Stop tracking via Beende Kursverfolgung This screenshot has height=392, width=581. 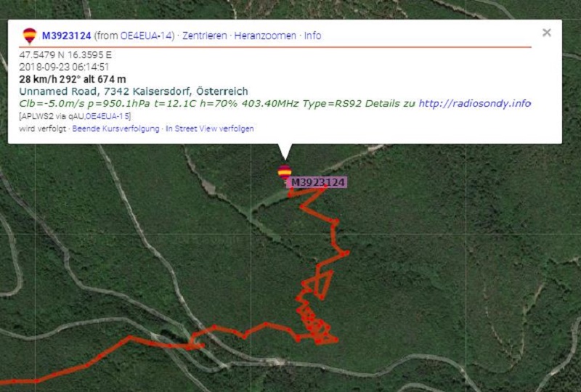(115, 128)
